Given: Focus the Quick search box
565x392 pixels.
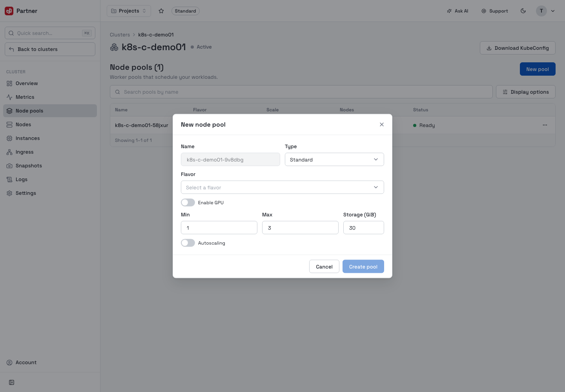Looking at the screenshot, I should pyautogui.click(x=50, y=33).
